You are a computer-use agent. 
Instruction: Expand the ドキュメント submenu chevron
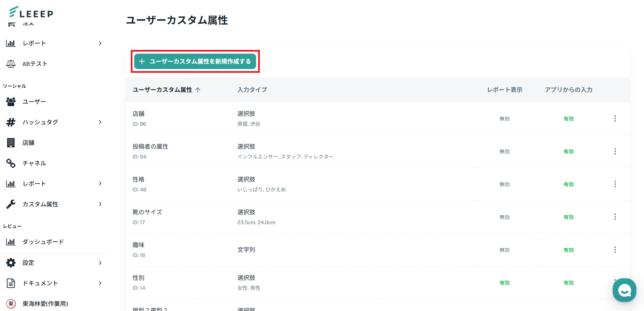[100, 283]
